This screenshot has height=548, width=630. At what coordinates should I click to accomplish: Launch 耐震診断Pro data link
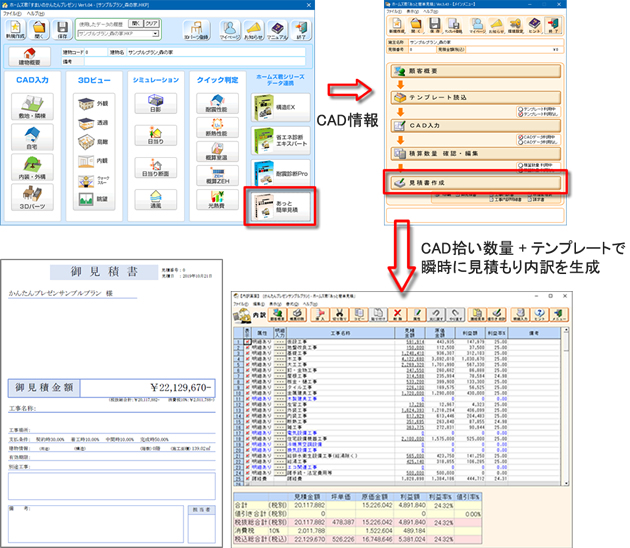pyautogui.click(x=280, y=174)
